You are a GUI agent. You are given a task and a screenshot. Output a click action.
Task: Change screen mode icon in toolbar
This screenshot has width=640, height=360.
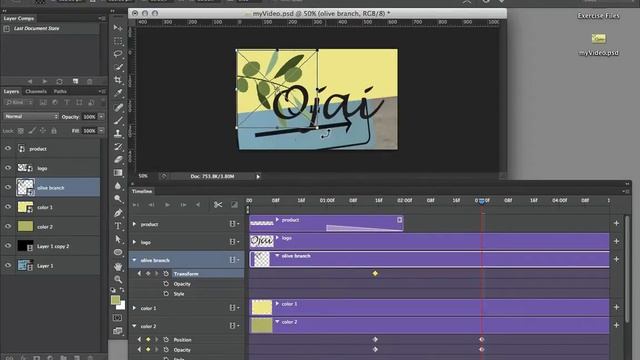tap(118, 331)
